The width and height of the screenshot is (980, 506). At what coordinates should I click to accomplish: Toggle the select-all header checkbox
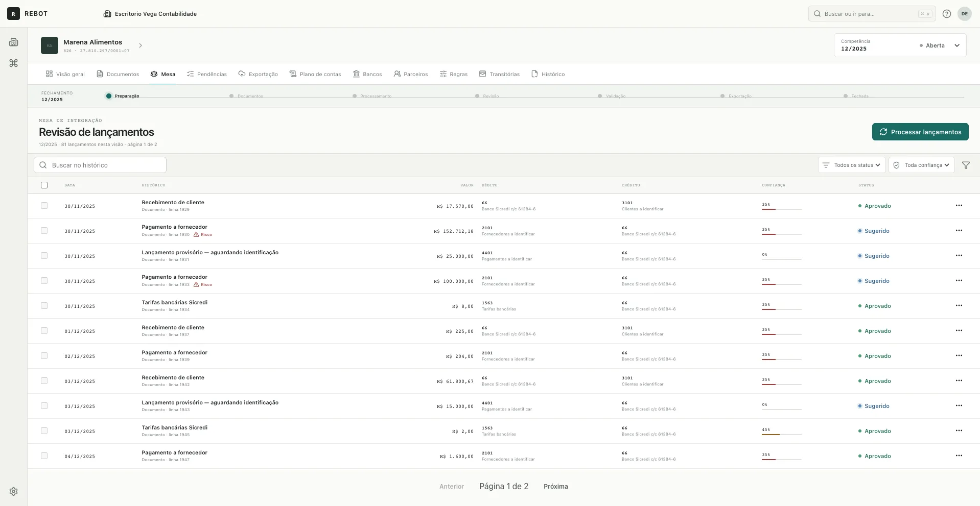(44, 185)
